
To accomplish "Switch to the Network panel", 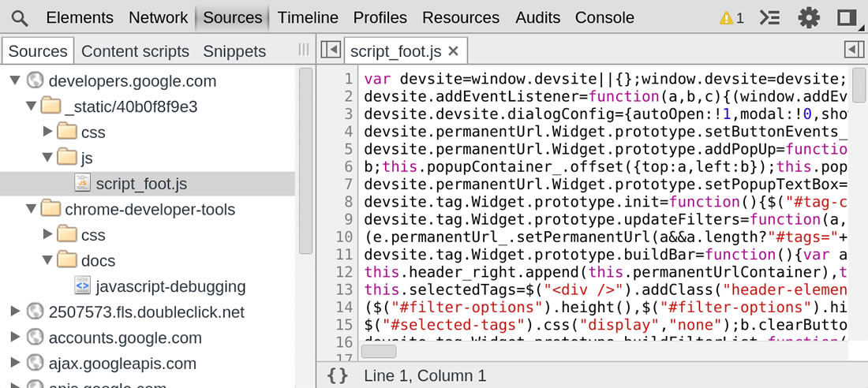I will coord(158,17).
